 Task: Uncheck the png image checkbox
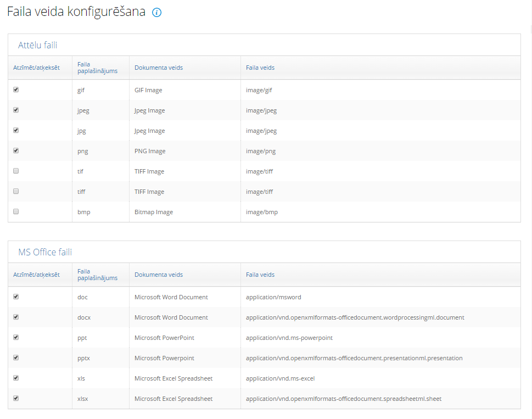click(x=16, y=150)
